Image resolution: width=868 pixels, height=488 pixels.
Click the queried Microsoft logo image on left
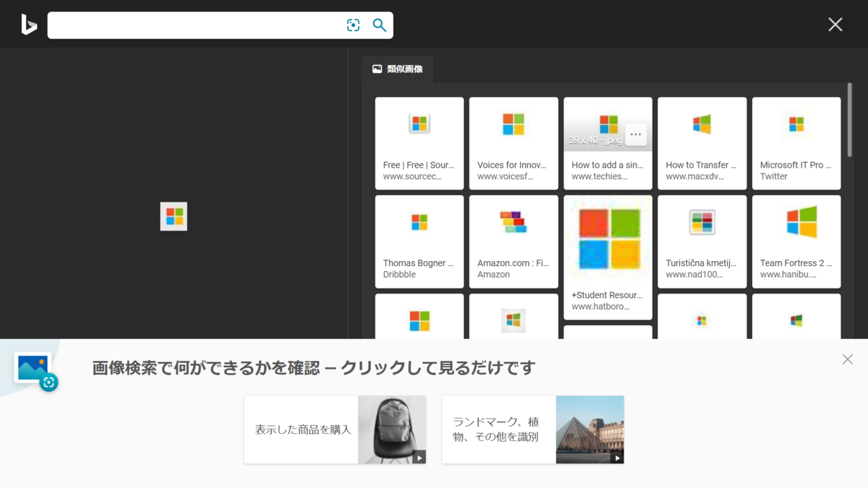pos(174,216)
